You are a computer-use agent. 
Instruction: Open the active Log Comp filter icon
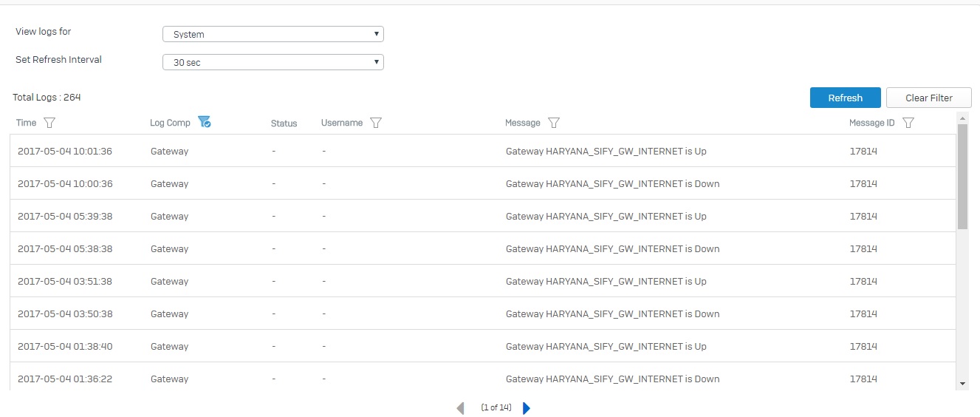coord(205,123)
